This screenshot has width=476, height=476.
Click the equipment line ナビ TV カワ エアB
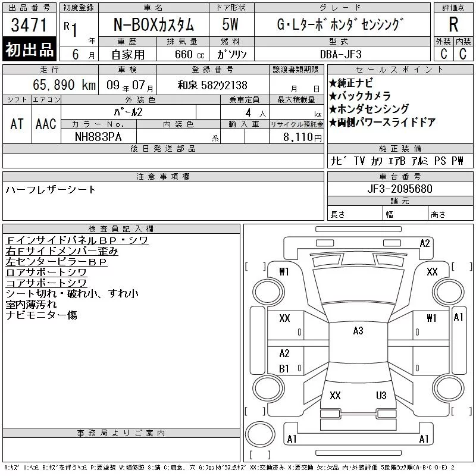(x=368, y=161)
